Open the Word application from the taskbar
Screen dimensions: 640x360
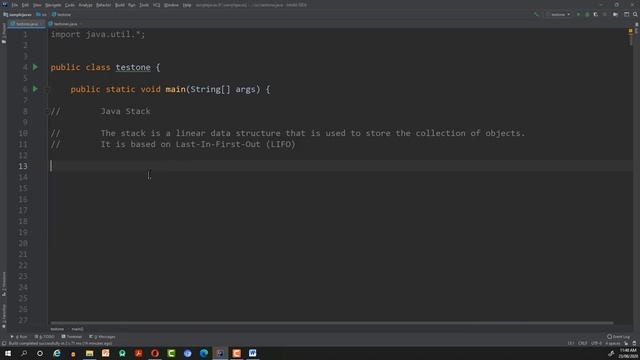tap(253, 353)
